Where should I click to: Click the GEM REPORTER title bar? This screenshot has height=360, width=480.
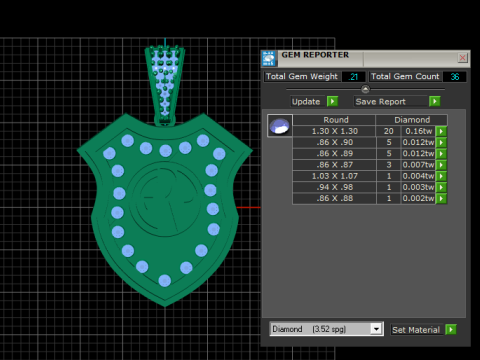pos(367,59)
